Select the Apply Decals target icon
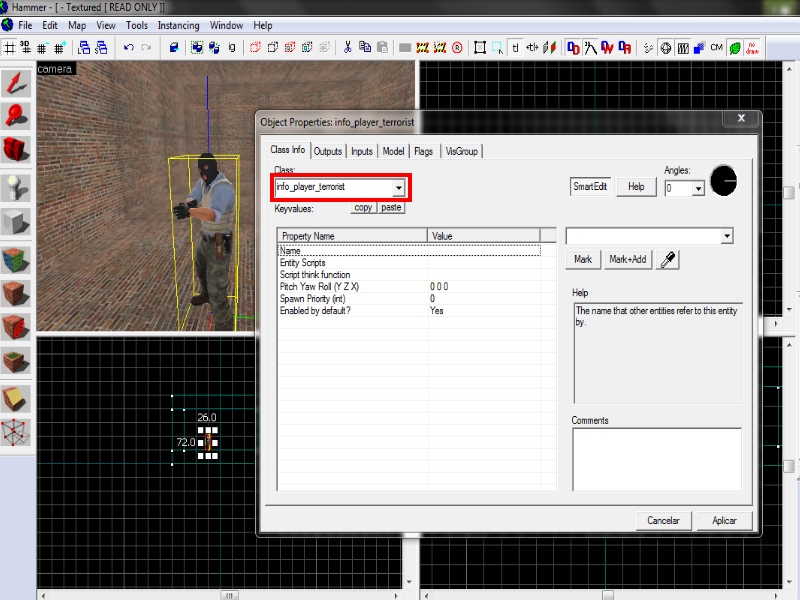 [16, 327]
